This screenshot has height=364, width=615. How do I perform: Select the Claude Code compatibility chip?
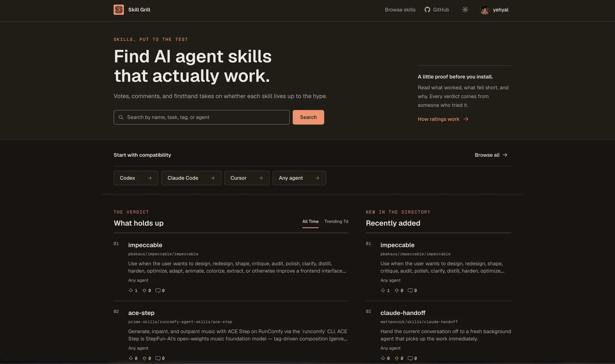[x=191, y=178]
